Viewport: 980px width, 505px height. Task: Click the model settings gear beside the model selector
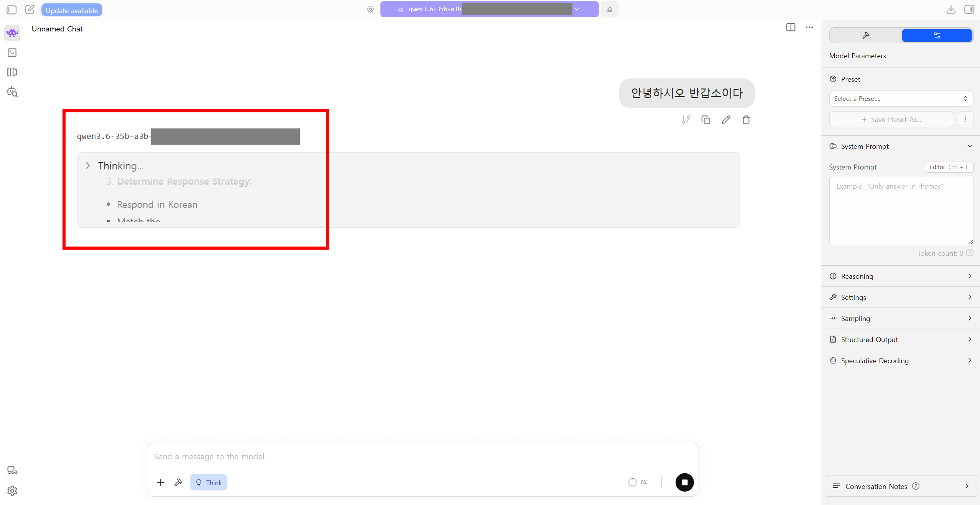[370, 9]
